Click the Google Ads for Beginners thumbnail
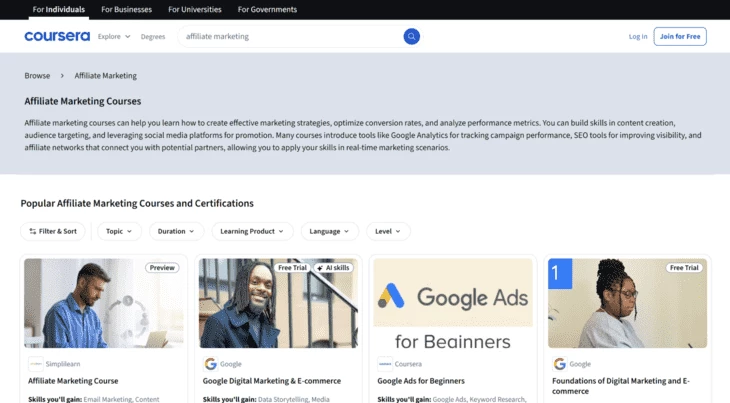The height and width of the screenshot is (403, 730). coord(453,303)
